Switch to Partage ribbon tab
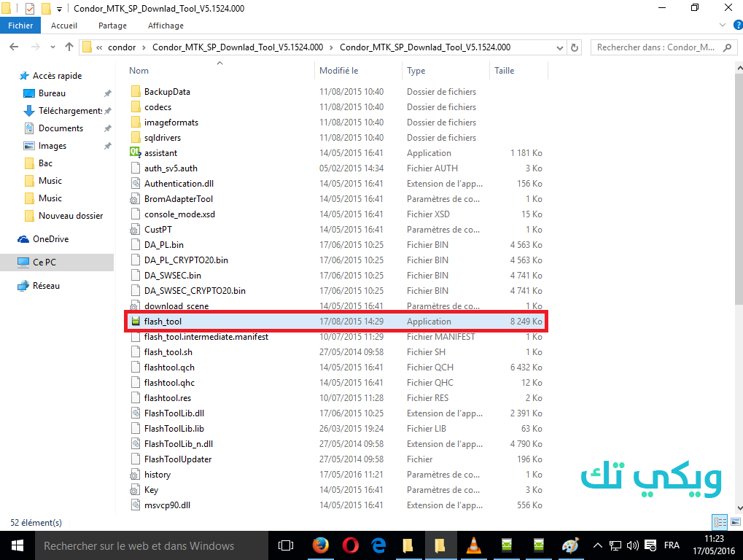 (112, 26)
